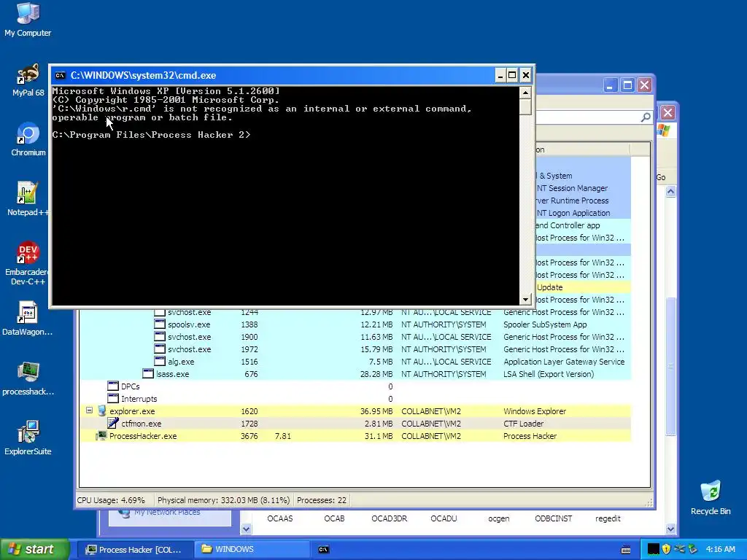This screenshot has height=560, width=747.
Task: Click the search magnifier icon in Process Hacker
Action: [x=646, y=117]
